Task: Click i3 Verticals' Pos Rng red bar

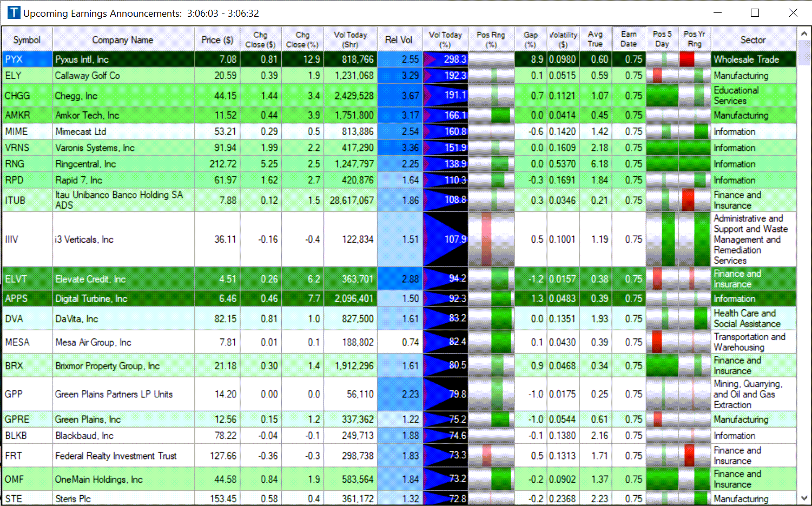Action: [486, 239]
